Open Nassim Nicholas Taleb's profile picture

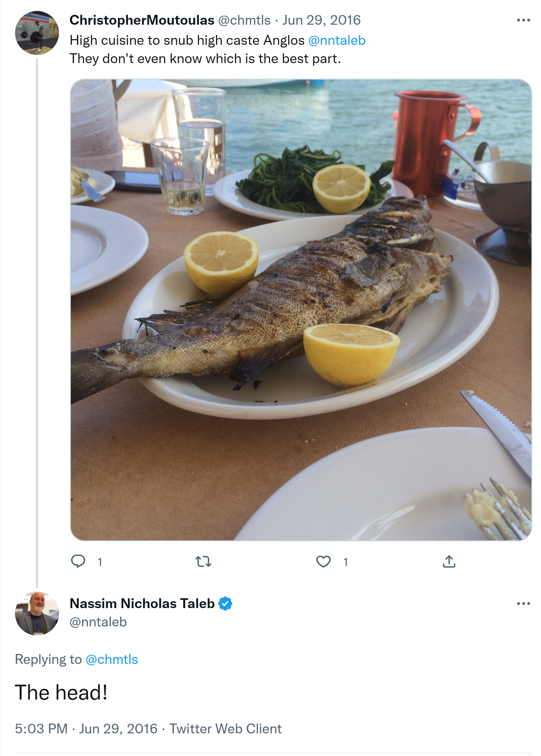[37, 613]
